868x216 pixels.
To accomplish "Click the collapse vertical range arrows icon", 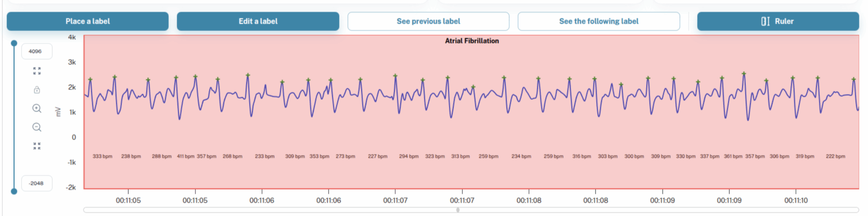I will [37, 146].
